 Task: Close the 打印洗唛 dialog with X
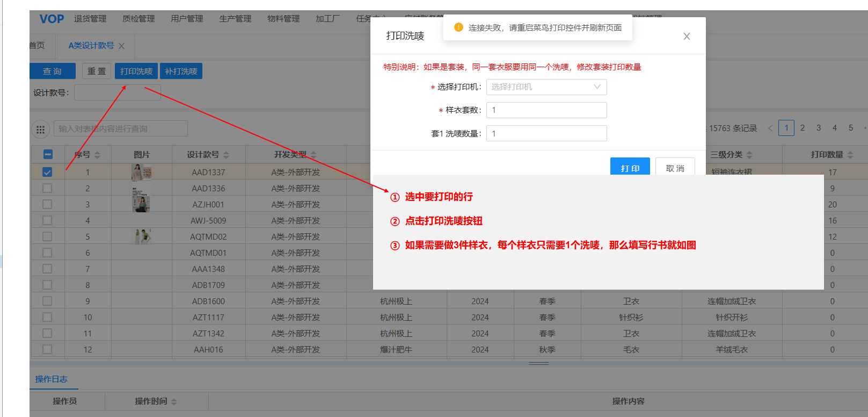687,37
